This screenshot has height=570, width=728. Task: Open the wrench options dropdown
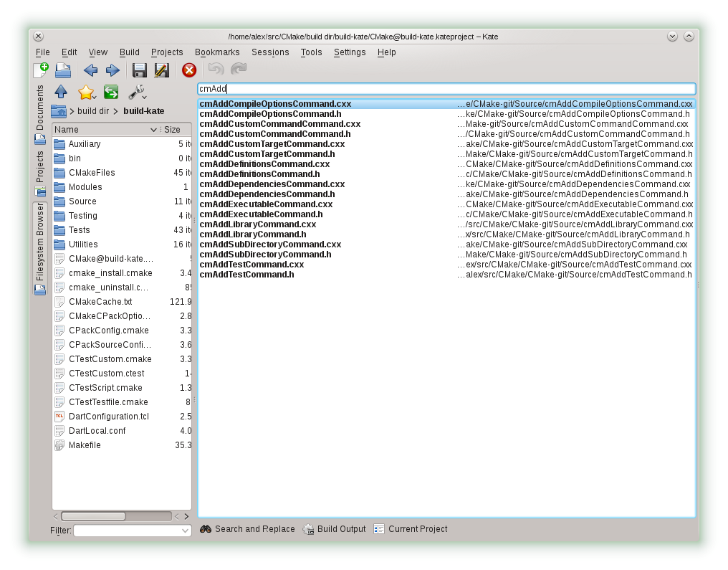[136, 92]
